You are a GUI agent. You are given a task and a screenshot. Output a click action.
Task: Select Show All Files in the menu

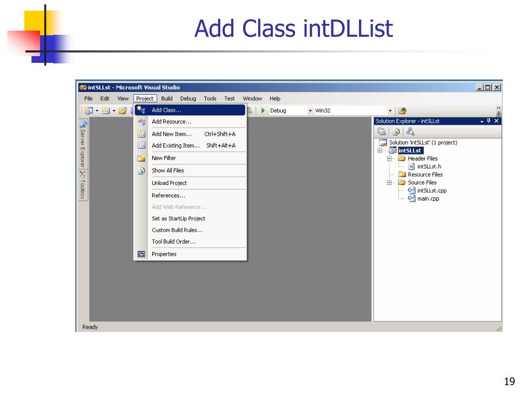(190, 170)
